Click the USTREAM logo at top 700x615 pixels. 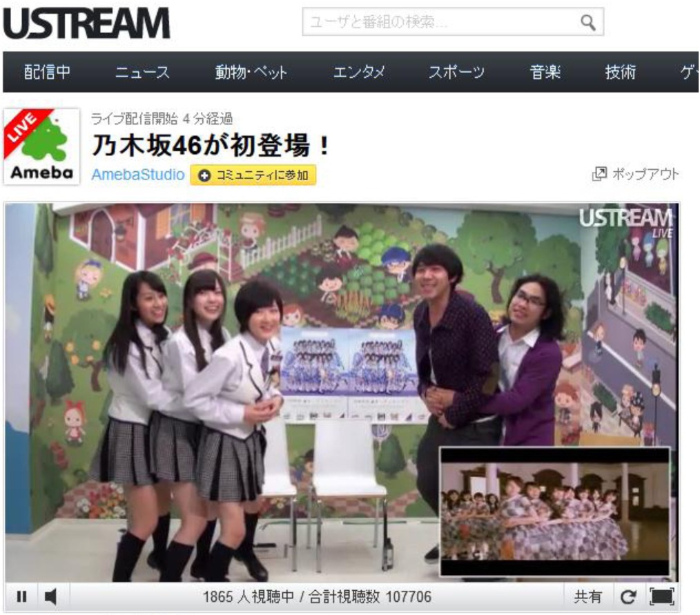[86, 23]
